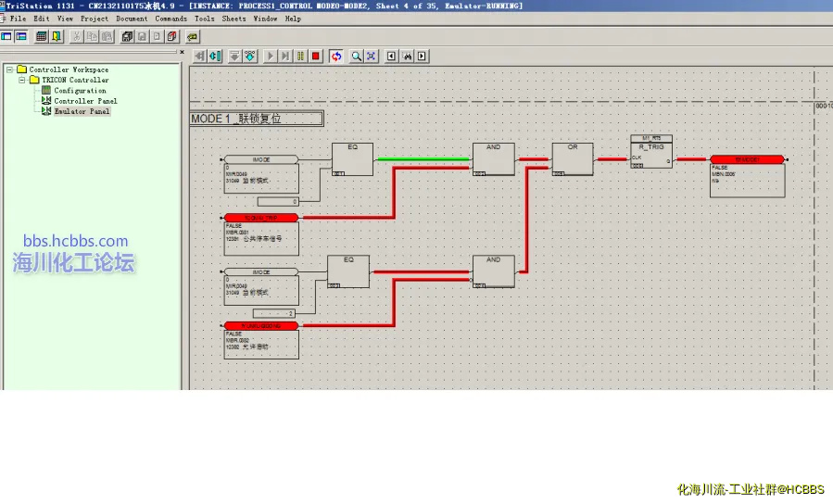Click the R_TRIG function block
The width and height of the screenshot is (833, 504).
tap(650, 153)
